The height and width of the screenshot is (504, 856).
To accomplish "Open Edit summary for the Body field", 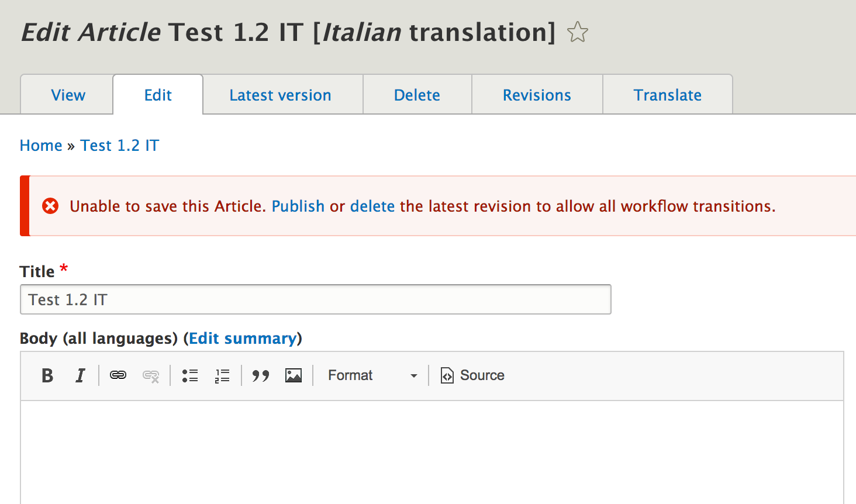I will [243, 338].
